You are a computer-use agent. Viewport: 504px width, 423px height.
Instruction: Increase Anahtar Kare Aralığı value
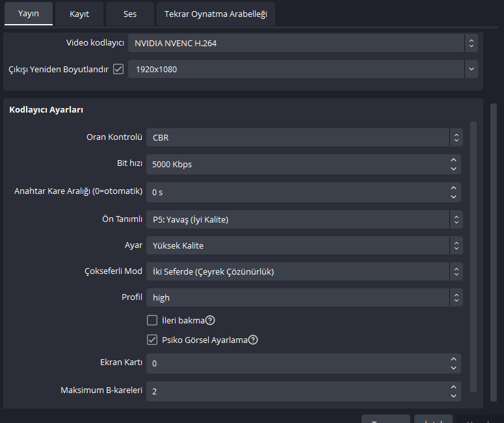[x=453, y=188]
